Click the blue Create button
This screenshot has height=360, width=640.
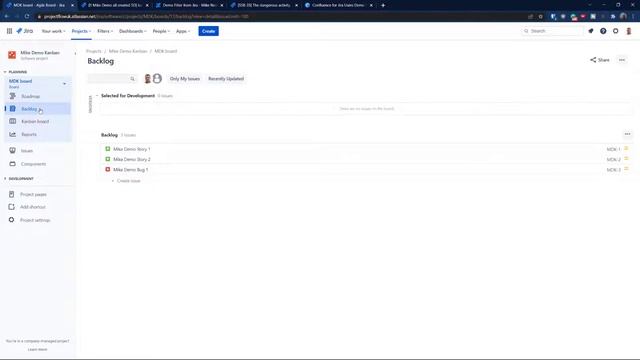[x=209, y=31]
